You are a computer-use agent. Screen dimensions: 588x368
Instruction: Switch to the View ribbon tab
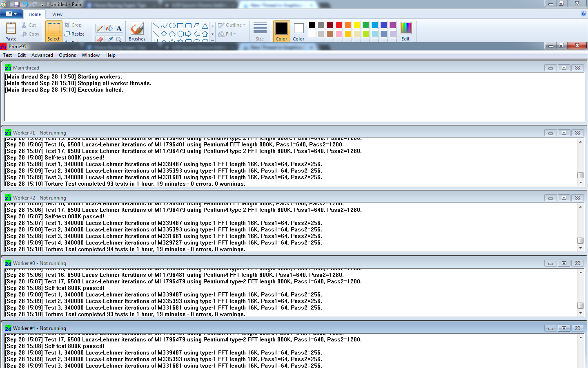57,14
